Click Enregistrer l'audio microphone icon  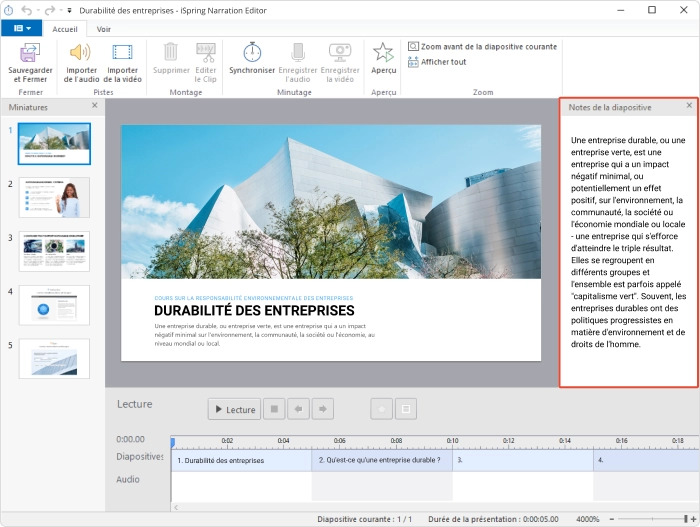pos(298,52)
